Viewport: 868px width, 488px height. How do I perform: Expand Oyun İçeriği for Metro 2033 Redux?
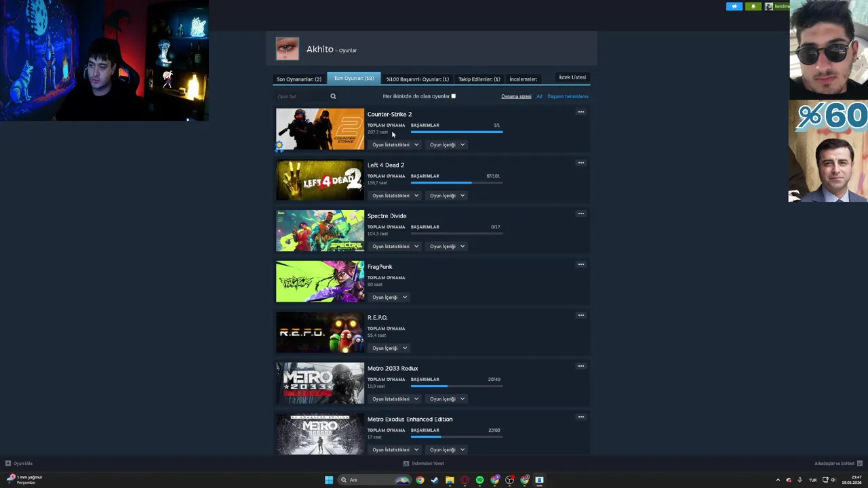(446, 399)
